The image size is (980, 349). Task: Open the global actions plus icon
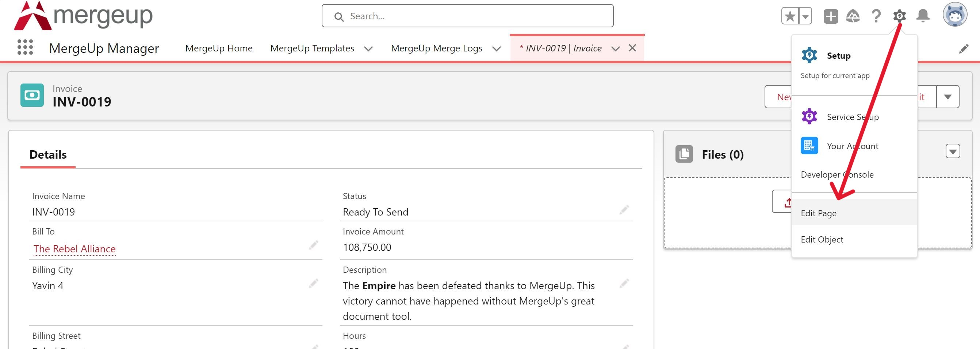(x=831, y=16)
